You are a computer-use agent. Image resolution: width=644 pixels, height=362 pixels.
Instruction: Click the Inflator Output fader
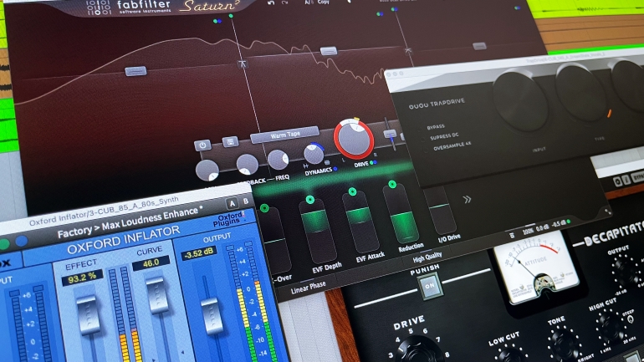[x=212, y=316]
